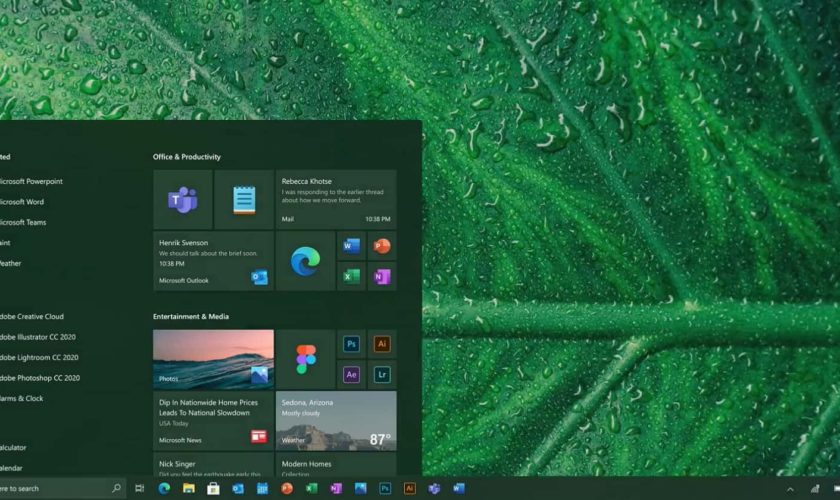This screenshot has height=500, width=840.
Task: Open the Rebecca Khotse Mail tile
Action: click(336, 199)
